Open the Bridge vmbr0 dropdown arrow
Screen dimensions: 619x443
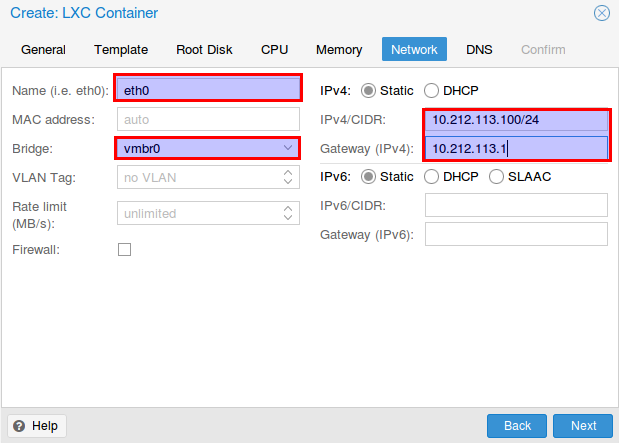pos(288,148)
